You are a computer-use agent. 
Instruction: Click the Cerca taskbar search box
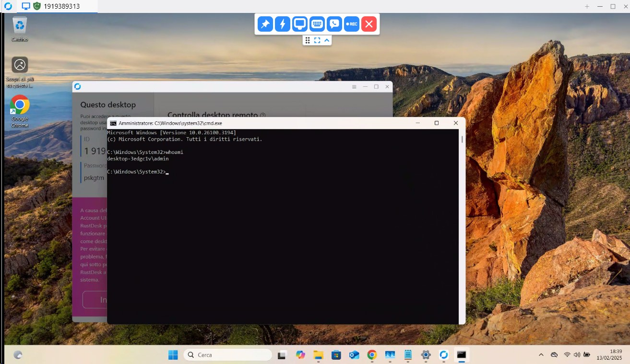point(228,355)
